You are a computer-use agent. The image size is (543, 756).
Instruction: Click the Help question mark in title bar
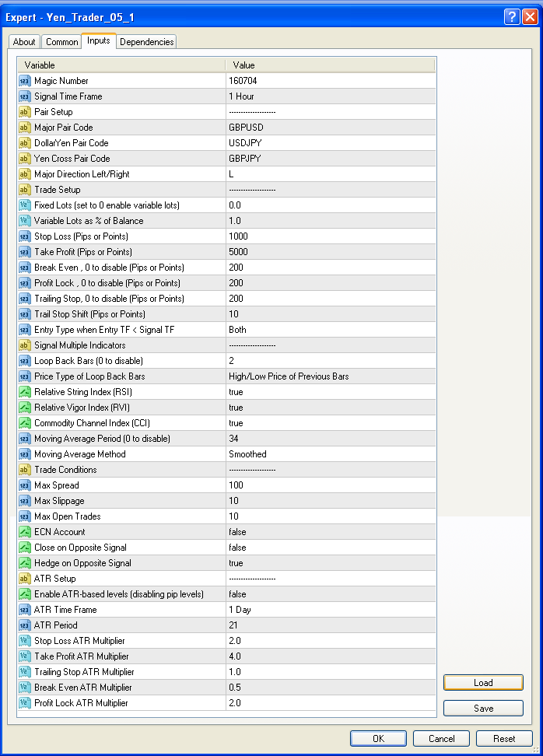(511, 17)
